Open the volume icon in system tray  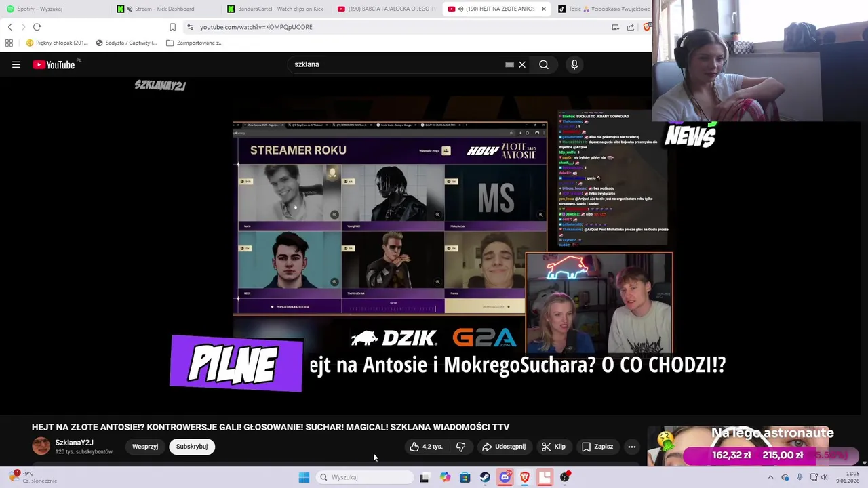point(825,477)
